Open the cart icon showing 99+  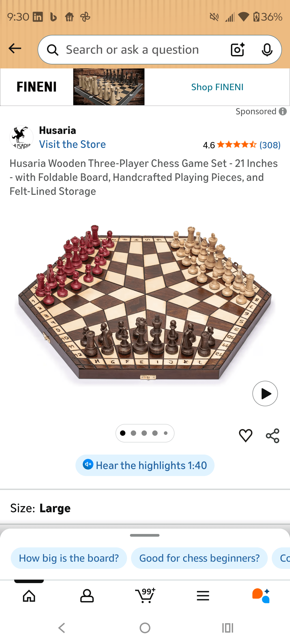click(145, 595)
